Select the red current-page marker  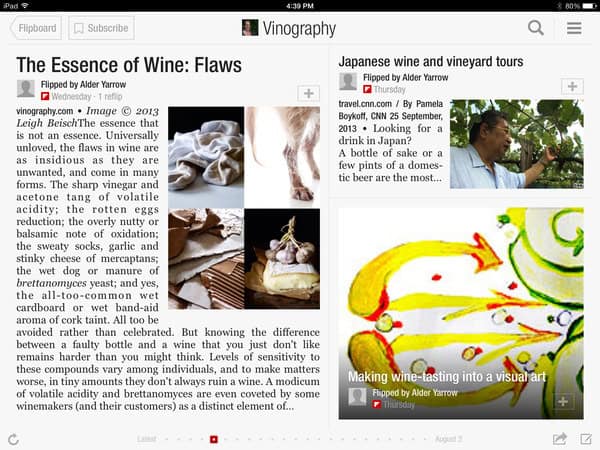click(x=214, y=439)
